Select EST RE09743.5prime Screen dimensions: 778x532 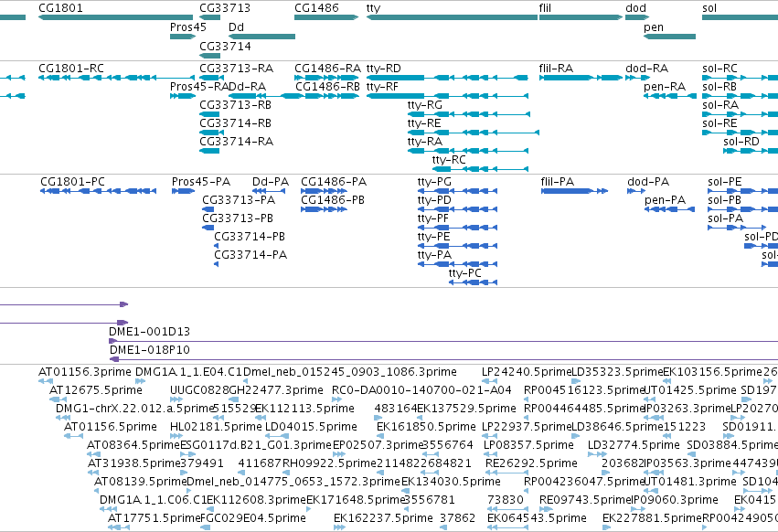coord(546,509)
